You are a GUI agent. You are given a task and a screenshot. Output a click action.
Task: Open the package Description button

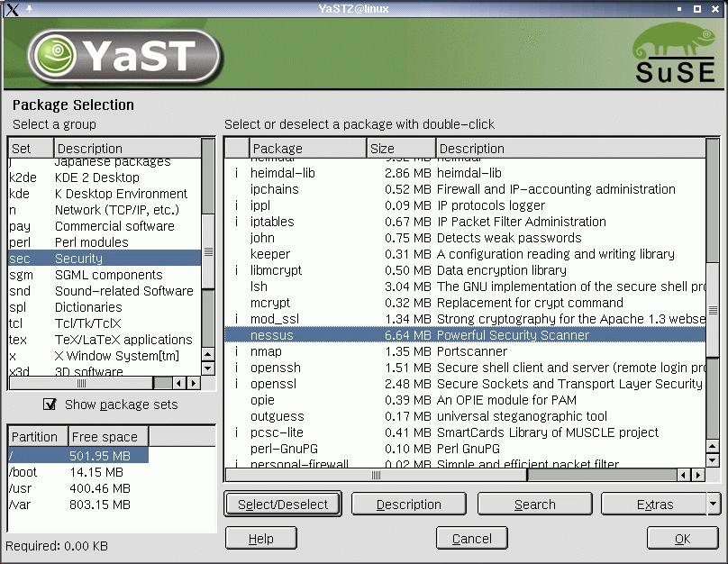pos(408,504)
